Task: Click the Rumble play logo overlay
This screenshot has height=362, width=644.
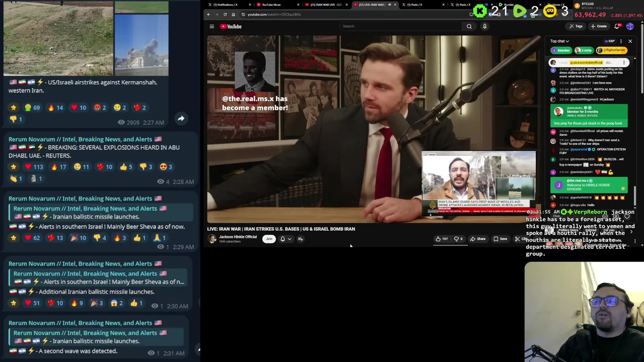Action: coord(520,11)
